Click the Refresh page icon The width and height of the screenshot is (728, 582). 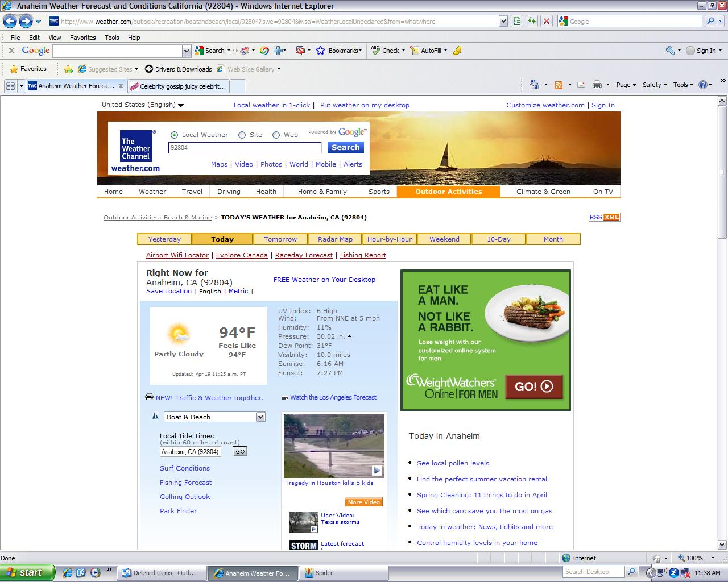[x=531, y=21]
